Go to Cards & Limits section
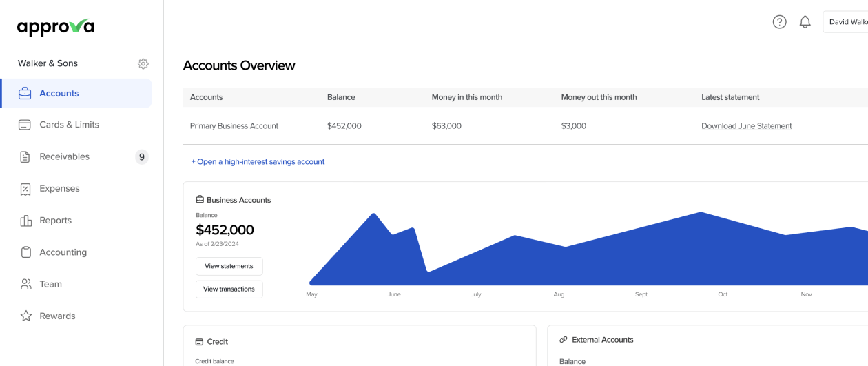Image resolution: width=868 pixels, height=366 pixels. (69, 125)
